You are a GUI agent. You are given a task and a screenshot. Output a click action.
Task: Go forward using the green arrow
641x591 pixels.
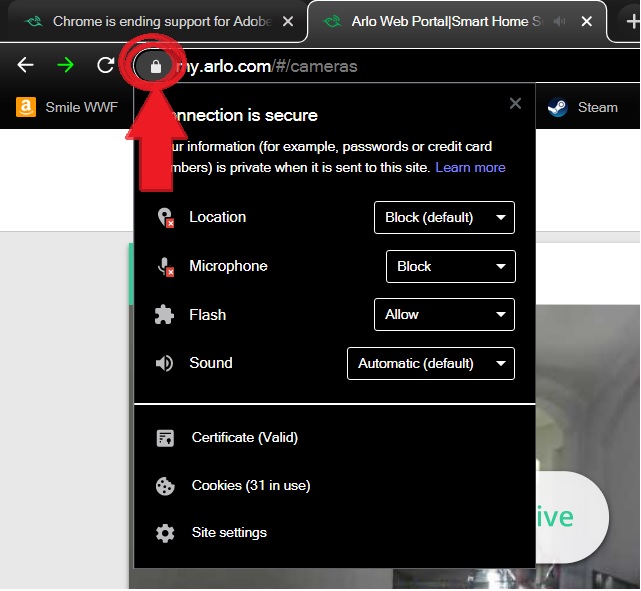[65, 65]
